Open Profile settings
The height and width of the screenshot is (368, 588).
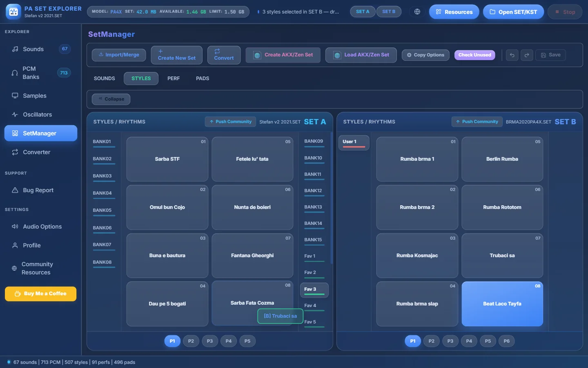pos(41,245)
